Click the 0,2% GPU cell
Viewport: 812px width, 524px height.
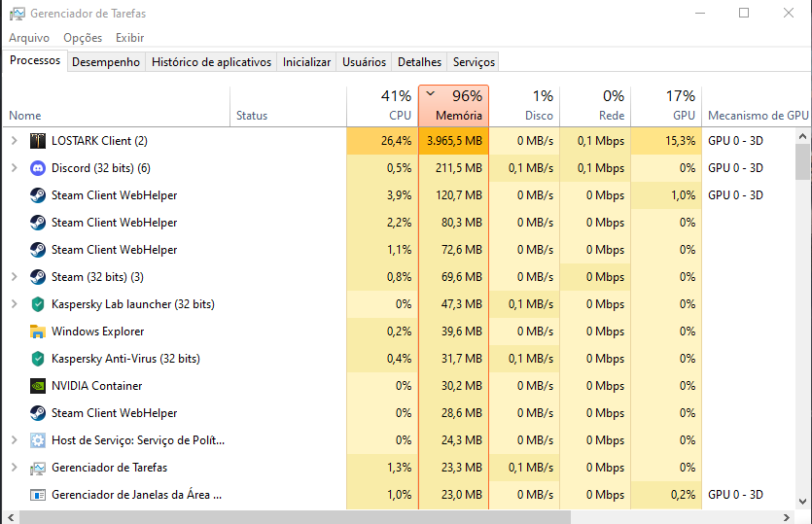[666, 495]
